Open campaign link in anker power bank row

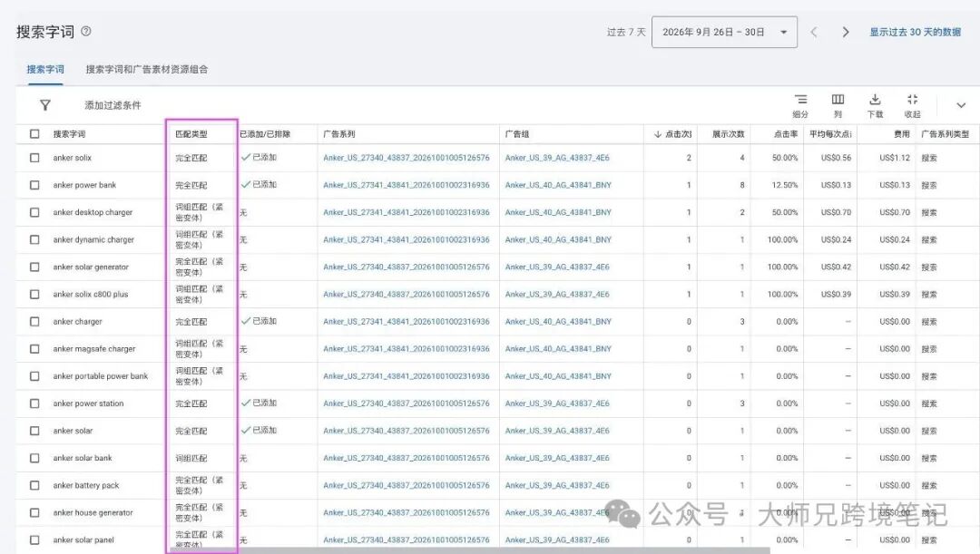[x=407, y=185]
